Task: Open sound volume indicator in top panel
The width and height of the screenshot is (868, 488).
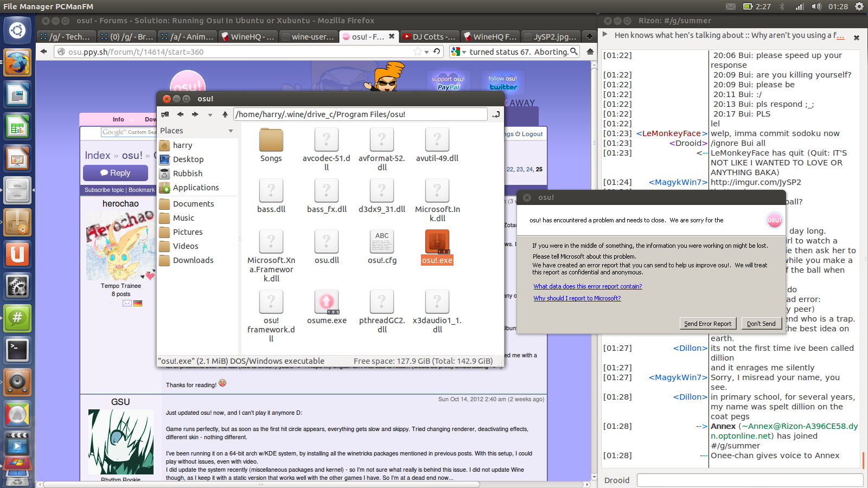Action: [x=816, y=7]
